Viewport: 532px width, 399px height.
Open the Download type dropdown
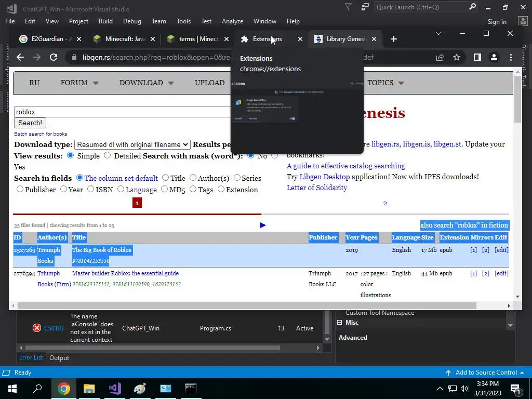(x=132, y=144)
